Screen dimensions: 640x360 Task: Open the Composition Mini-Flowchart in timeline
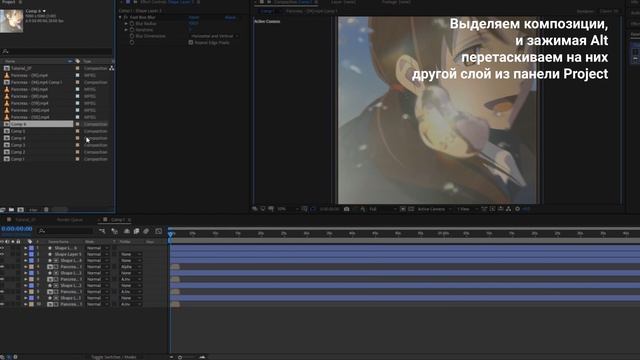click(102, 231)
